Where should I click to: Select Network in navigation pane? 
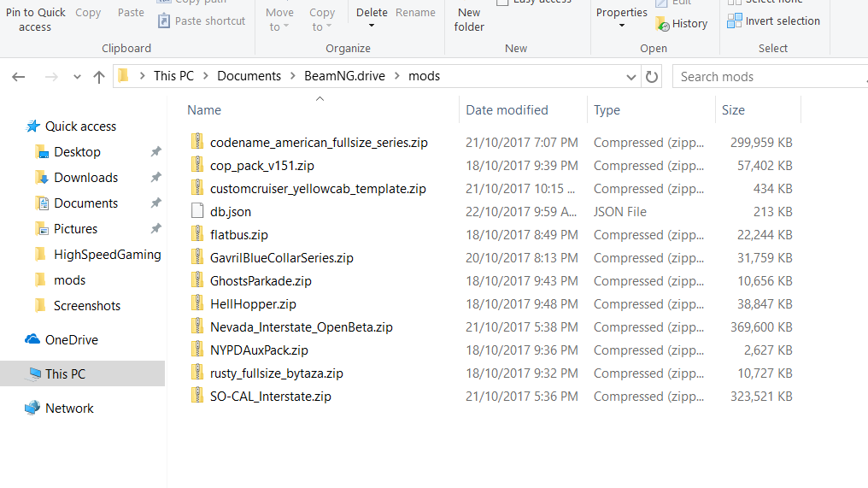(69, 409)
